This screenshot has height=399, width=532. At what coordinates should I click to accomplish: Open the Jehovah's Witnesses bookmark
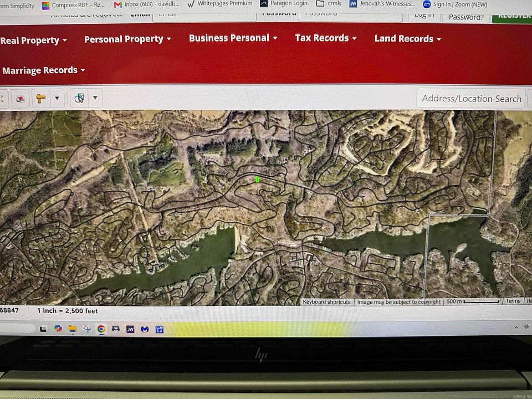[382, 4]
